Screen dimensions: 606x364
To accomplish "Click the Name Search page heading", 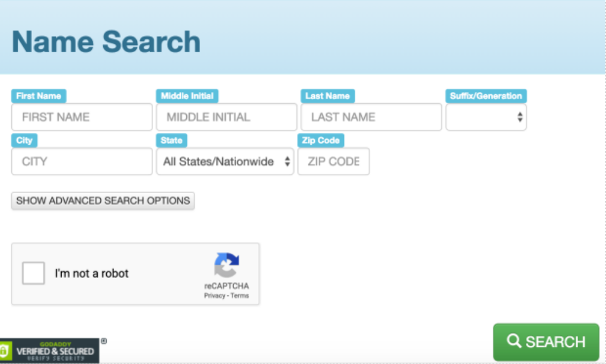I will point(106,41).
